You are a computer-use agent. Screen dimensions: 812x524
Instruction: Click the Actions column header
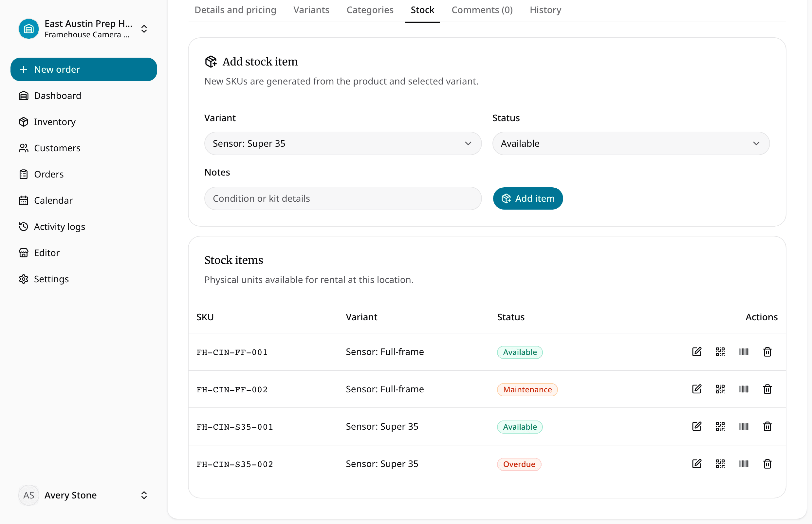(761, 317)
